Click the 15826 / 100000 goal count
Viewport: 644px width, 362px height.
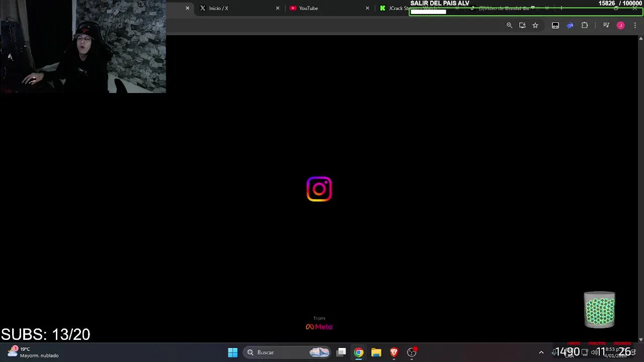[x=620, y=4]
